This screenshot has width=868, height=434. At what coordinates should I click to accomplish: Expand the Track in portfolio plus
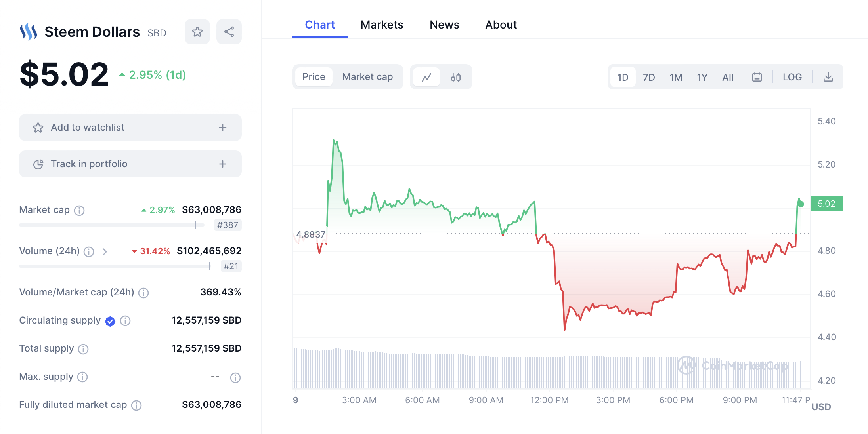[x=223, y=164]
